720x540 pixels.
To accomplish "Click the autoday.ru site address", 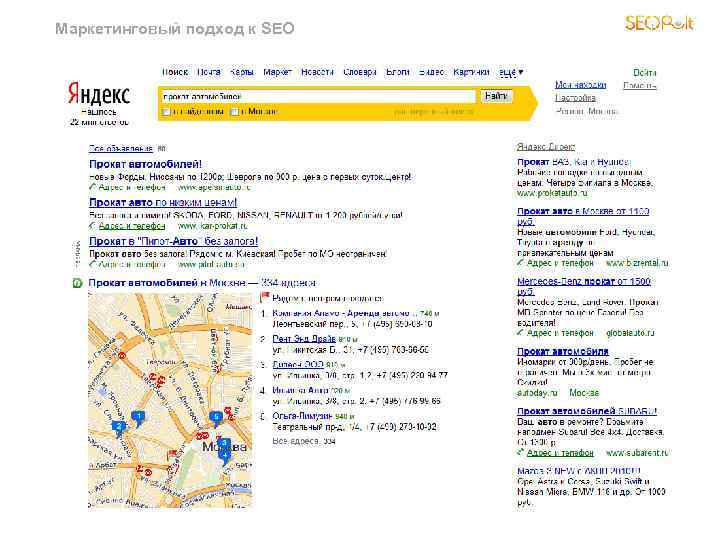I will coord(537,393).
